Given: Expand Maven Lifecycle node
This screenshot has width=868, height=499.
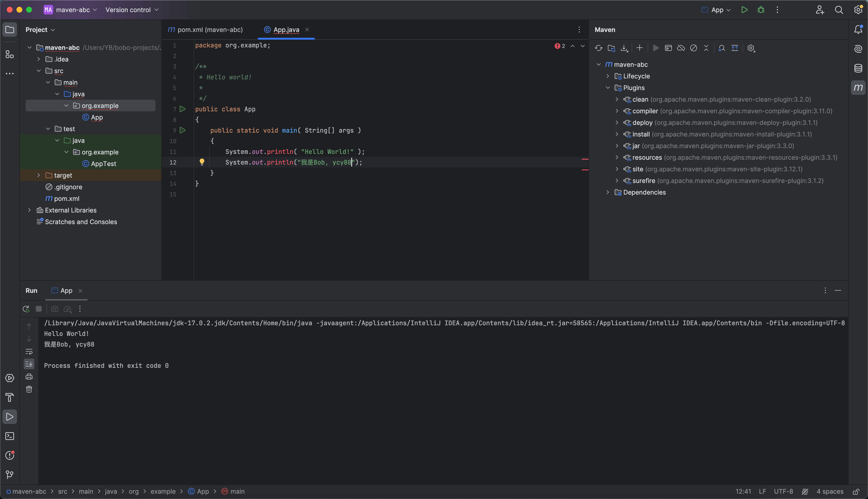Looking at the screenshot, I should coord(608,76).
